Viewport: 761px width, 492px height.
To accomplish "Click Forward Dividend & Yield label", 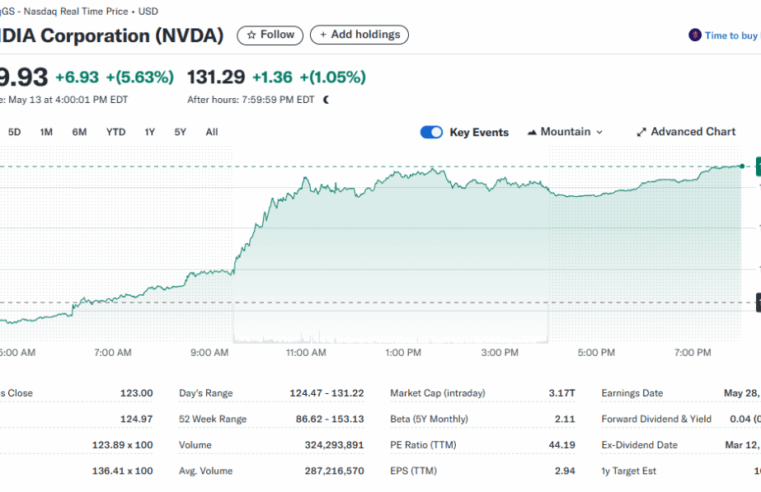I will click(x=656, y=419).
